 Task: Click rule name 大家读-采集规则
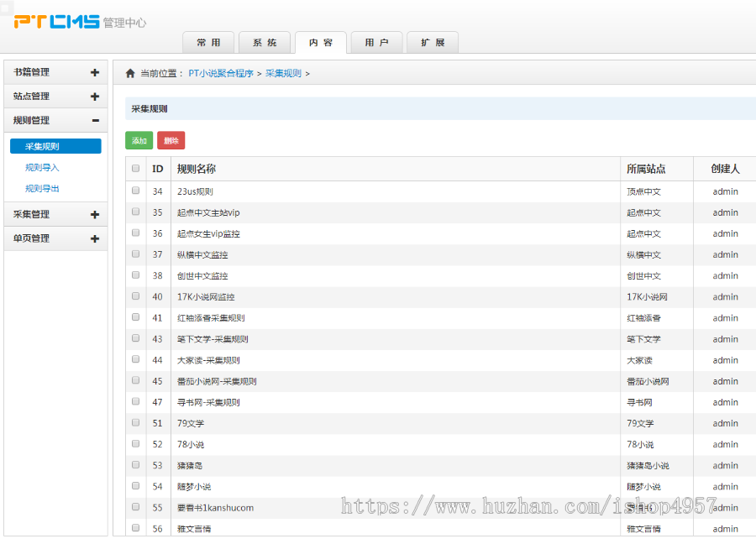tap(208, 360)
